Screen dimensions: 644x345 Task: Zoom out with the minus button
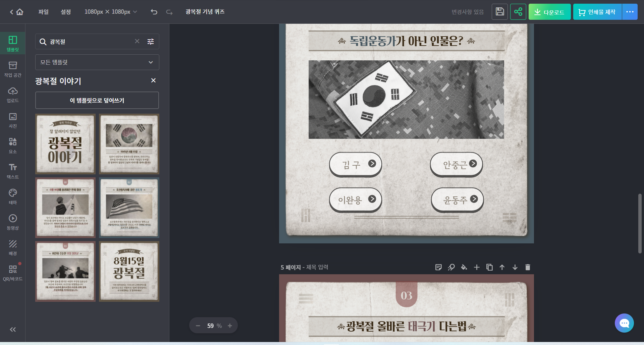(x=198, y=326)
